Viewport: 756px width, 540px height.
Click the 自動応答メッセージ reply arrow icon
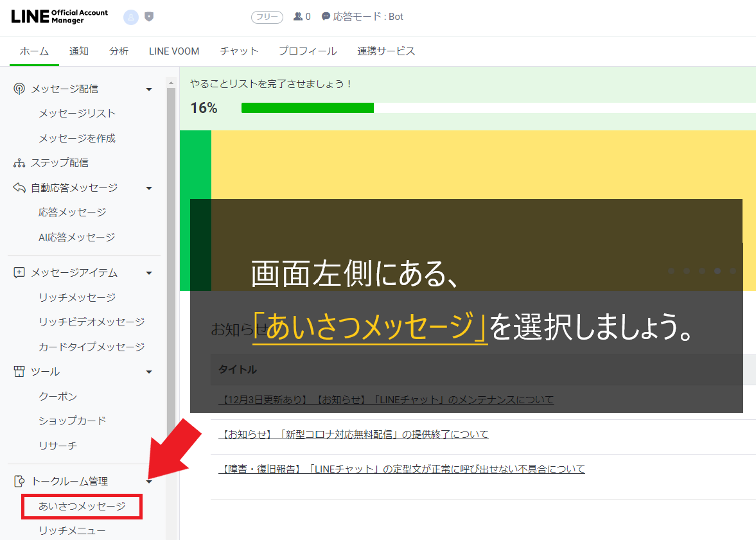click(x=19, y=188)
